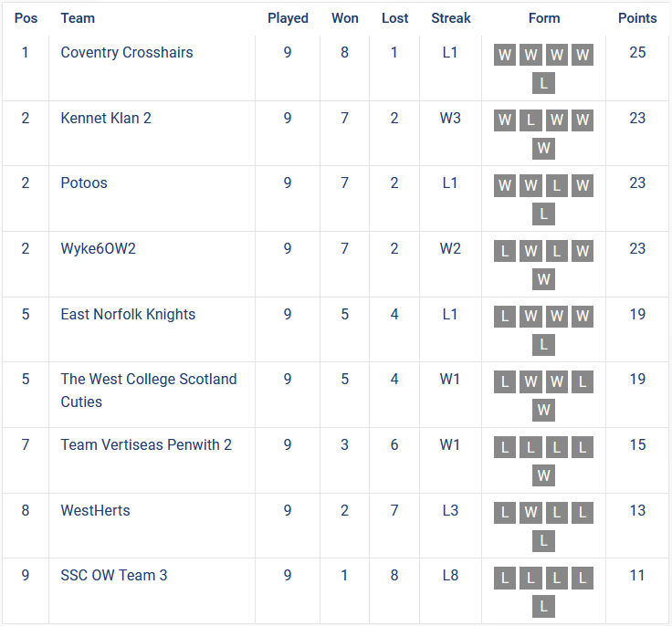Click WestHerts' only W form badge
The image size is (672, 626).
(530, 513)
